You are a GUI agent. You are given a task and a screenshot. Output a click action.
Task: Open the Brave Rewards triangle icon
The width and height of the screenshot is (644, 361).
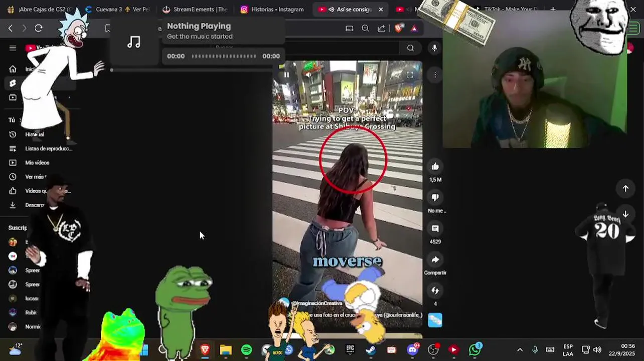point(414,29)
